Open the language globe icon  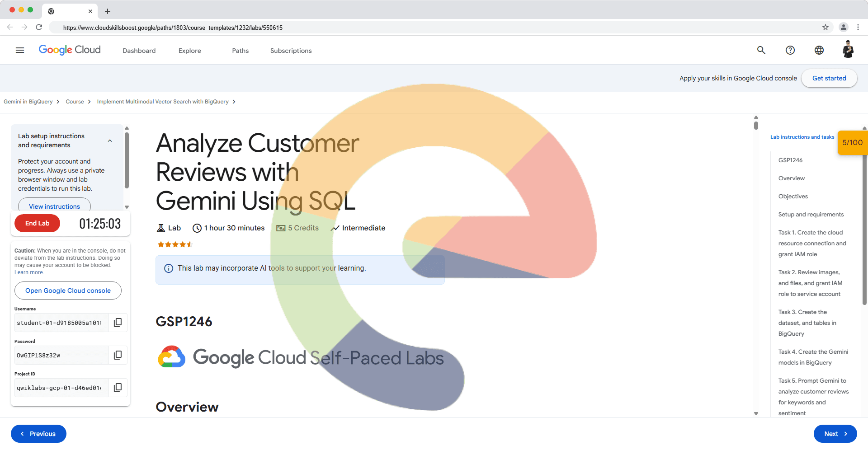[x=819, y=50]
